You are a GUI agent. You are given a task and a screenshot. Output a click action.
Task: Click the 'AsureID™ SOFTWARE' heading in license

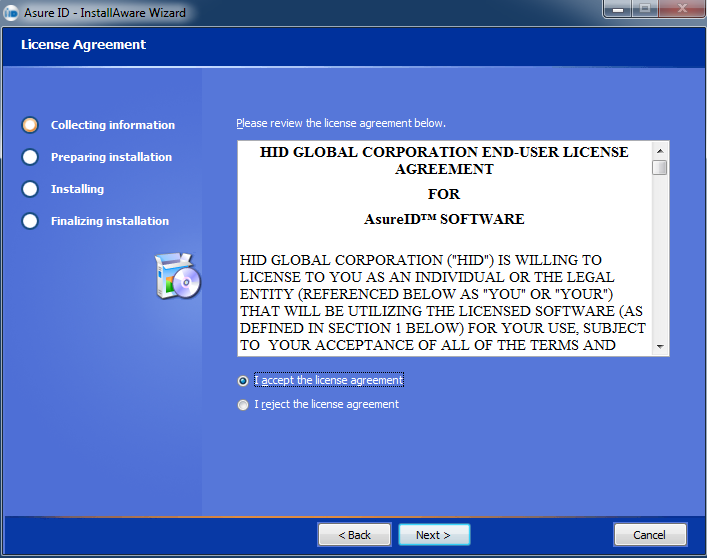pyautogui.click(x=444, y=219)
